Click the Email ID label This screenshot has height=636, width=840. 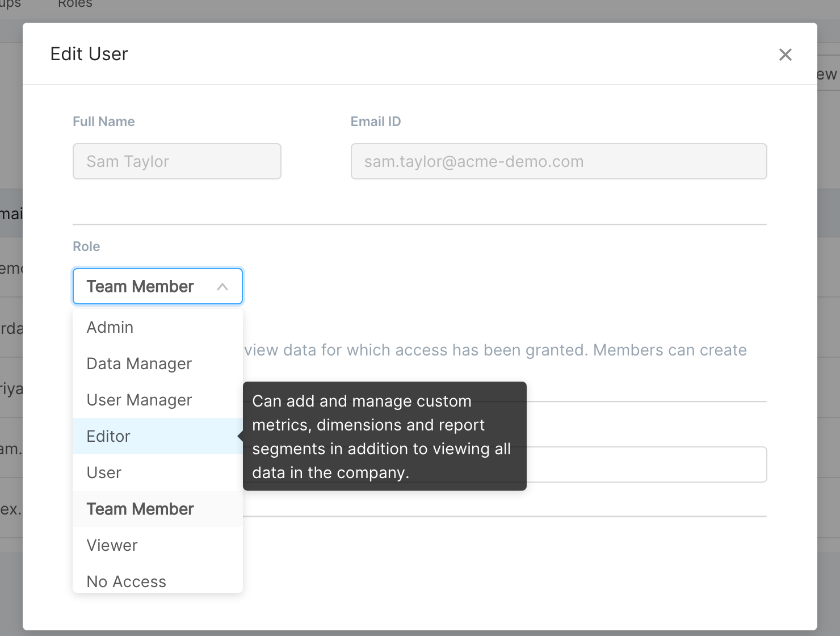(376, 122)
